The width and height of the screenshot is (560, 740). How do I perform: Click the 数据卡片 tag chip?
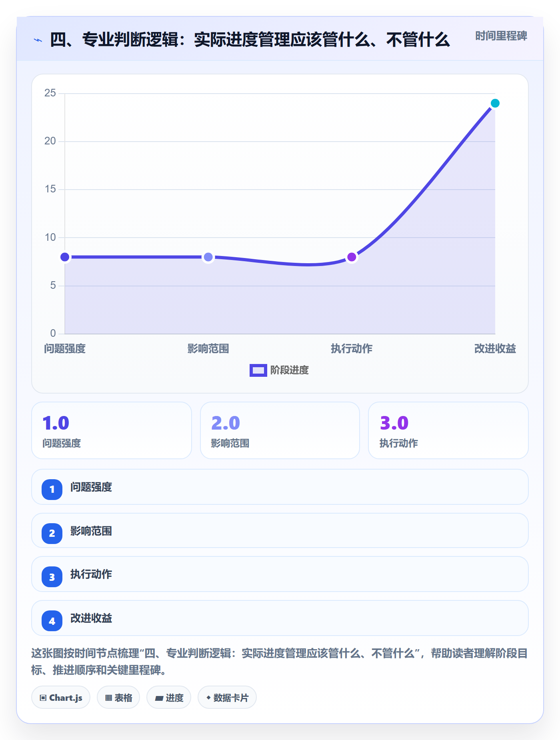227,697
